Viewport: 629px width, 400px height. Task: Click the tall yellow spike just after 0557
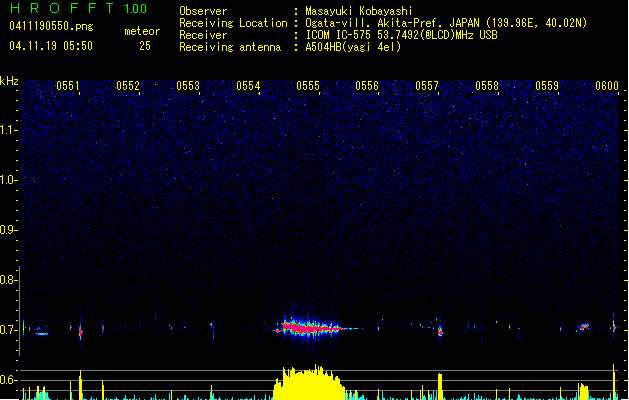[440, 386]
